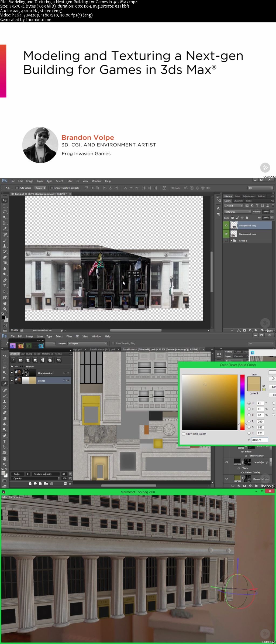Open the Fill 100% dropdown arrow
Image resolution: width=276 pixels, height=644 pixels.
click(x=272, y=217)
